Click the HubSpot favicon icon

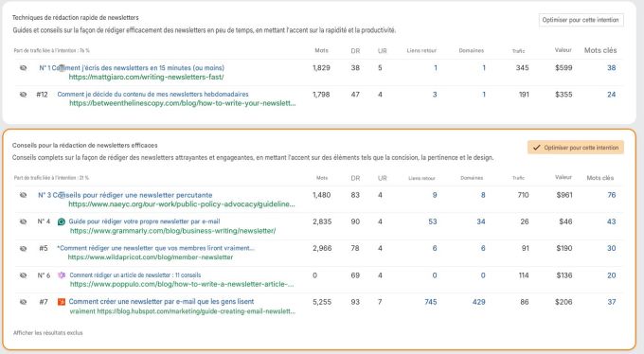(62, 302)
